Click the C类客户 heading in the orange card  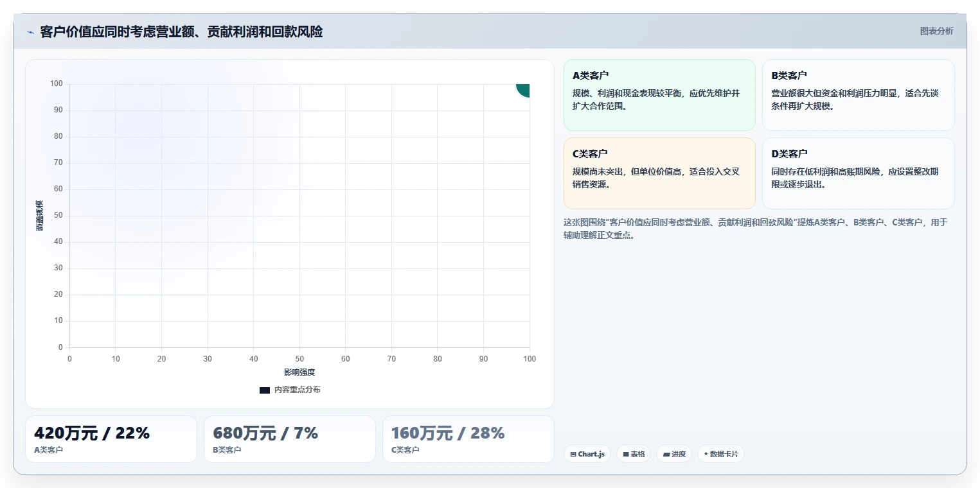pyautogui.click(x=591, y=153)
